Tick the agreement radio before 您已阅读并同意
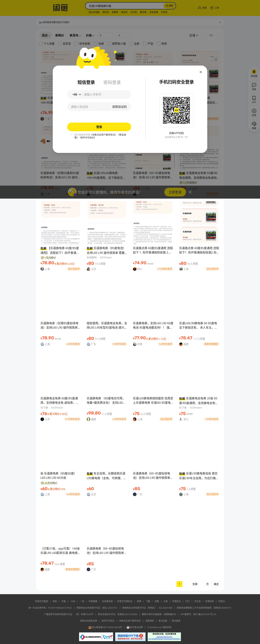The image size is (260, 644). click(72, 135)
